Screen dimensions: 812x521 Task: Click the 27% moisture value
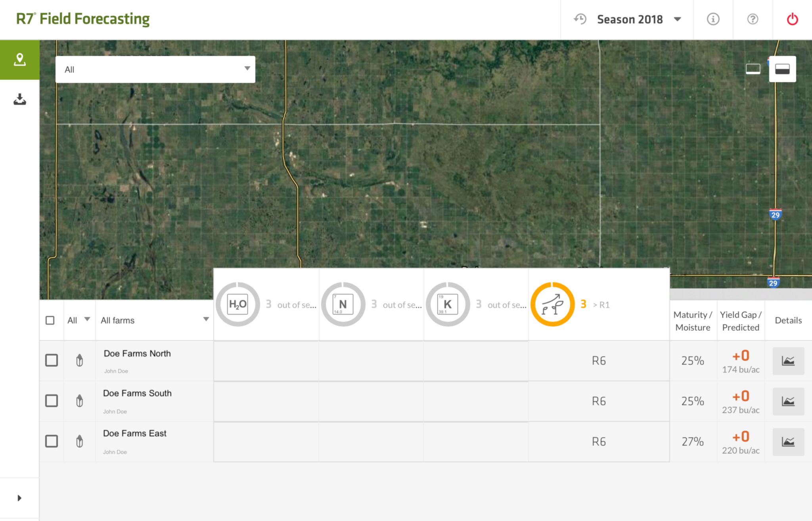click(x=693, y=442)
